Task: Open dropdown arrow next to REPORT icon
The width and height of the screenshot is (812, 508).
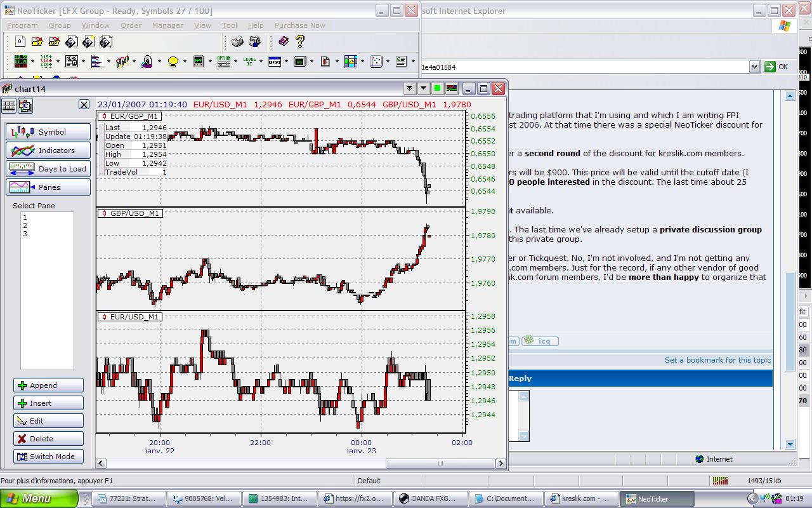Action: tap(285, 62)
